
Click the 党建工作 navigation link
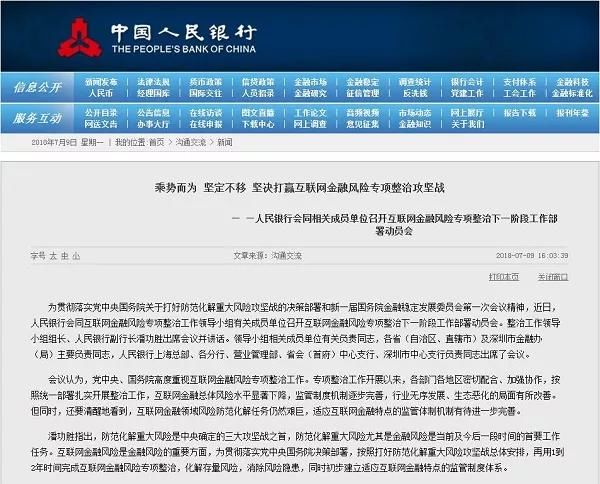[x=467, y=93]
